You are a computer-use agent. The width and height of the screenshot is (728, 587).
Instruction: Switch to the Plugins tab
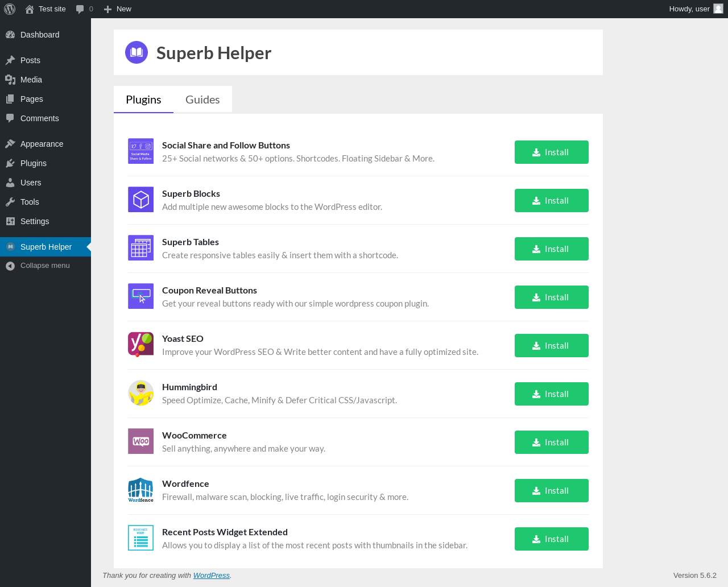pos(143,100)
